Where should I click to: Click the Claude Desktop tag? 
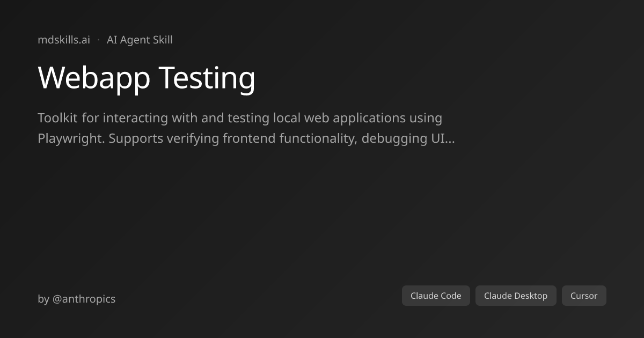point(516,296)
